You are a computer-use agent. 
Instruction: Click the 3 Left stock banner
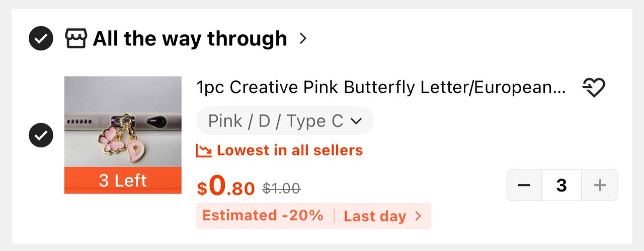pos(123,180)
